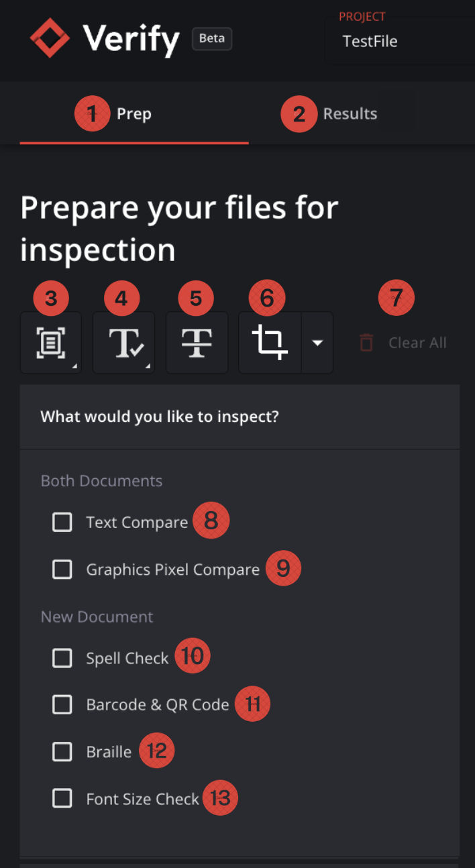Click the trash icon next to Clear All
Image resolution: width=475 pixels, height=868 pixels.
click(x=366, y=342)
